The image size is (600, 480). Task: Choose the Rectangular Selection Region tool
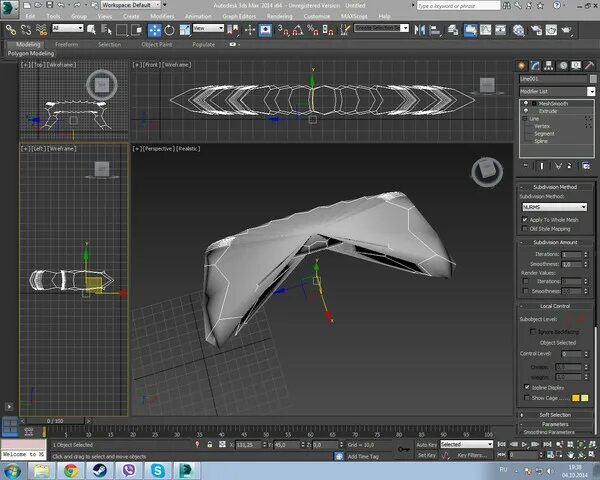click(x=122, y=30)
